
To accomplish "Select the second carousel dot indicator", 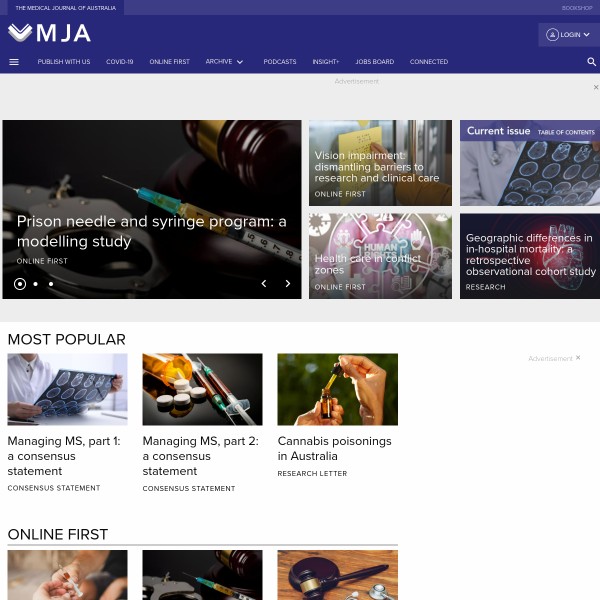I will [36, 284].
